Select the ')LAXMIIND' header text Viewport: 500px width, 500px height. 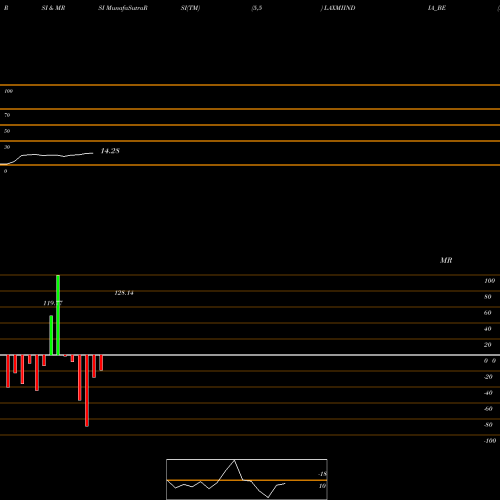pos(338,8)
